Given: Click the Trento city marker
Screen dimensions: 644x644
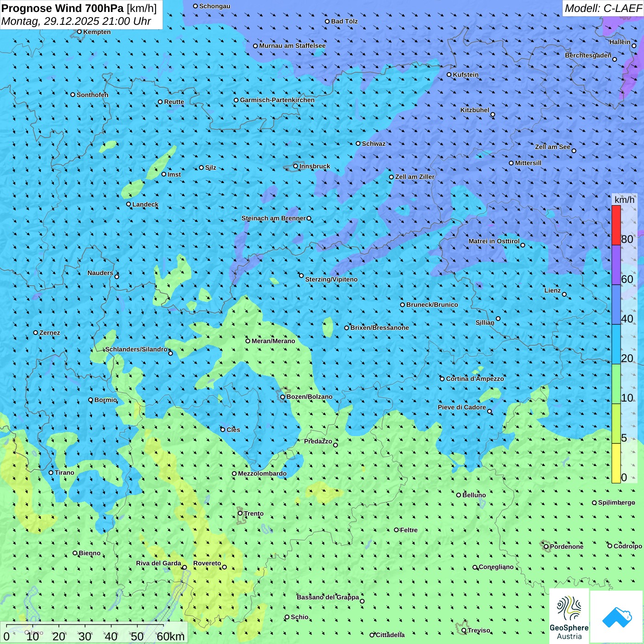Looking at the screenshot, I should (x=240, y=513).
